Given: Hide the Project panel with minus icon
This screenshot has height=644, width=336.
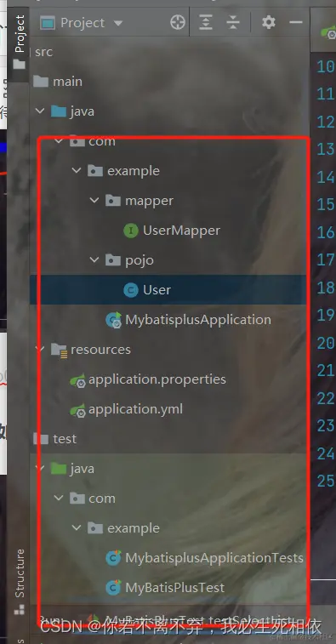Looking at the screenshot, I should (x=296, y=22).
